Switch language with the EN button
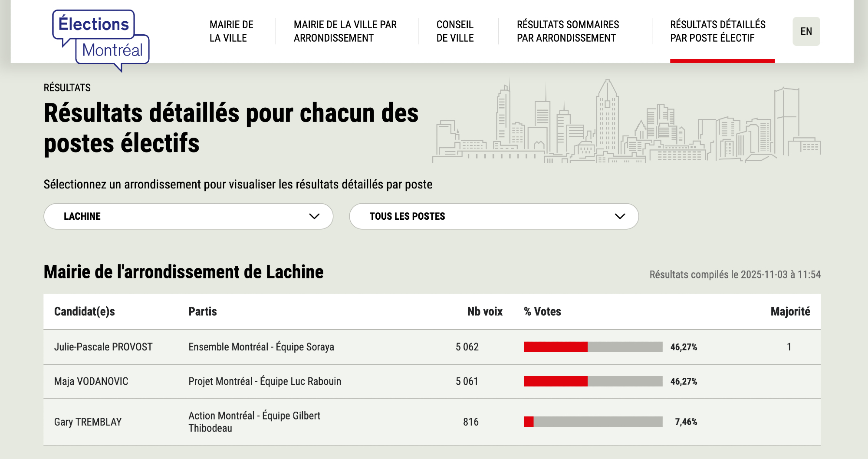This screenshot has width=868, height=459. (806, 31)
